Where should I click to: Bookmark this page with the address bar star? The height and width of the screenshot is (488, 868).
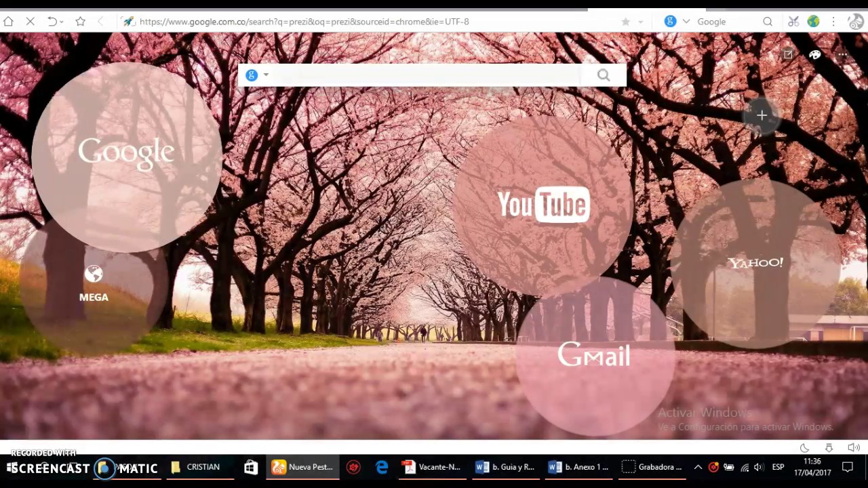tap(625, 22)
